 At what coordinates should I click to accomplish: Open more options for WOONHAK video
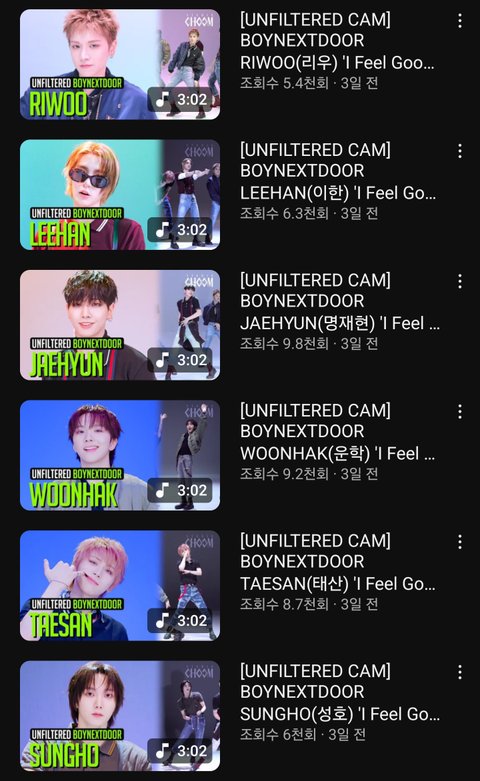pos(460,412)
